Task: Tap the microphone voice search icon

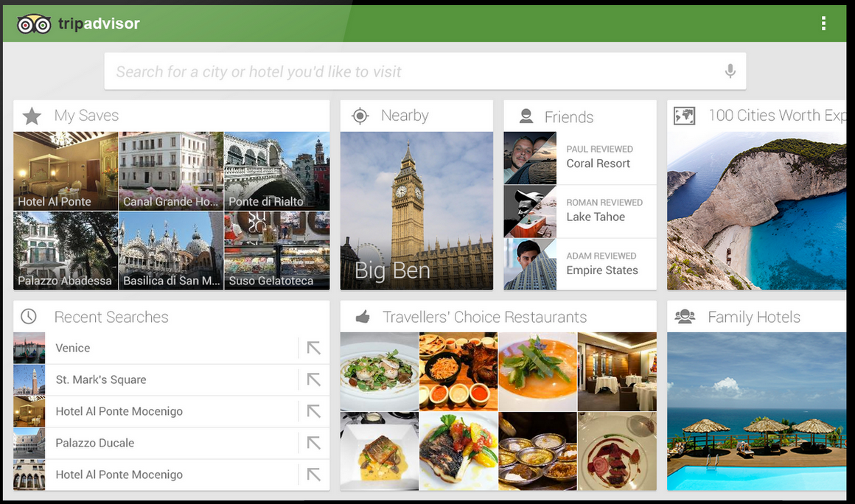Action: (730, 71)
